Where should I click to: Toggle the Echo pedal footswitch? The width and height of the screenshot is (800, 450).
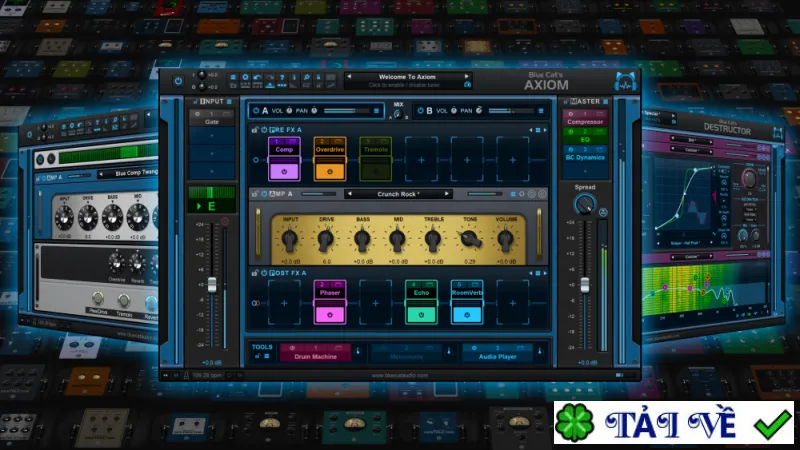[421, 315]
